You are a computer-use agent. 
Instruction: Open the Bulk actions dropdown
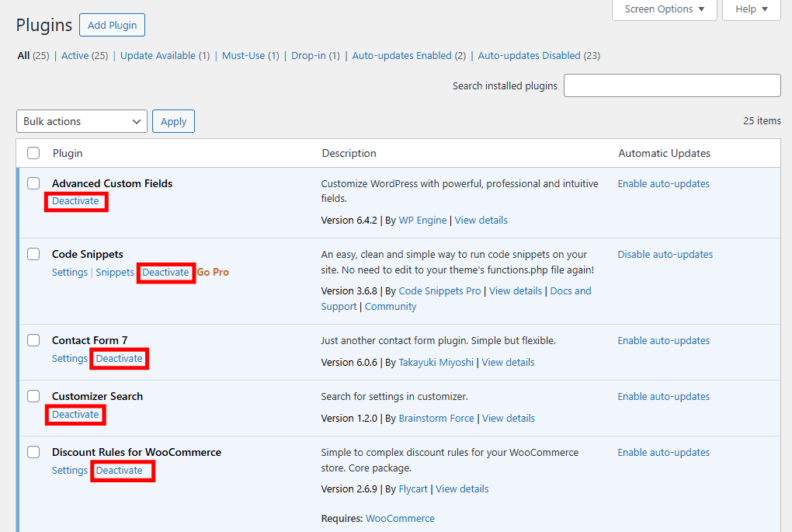pyautogui.click(x=82, y=121)
